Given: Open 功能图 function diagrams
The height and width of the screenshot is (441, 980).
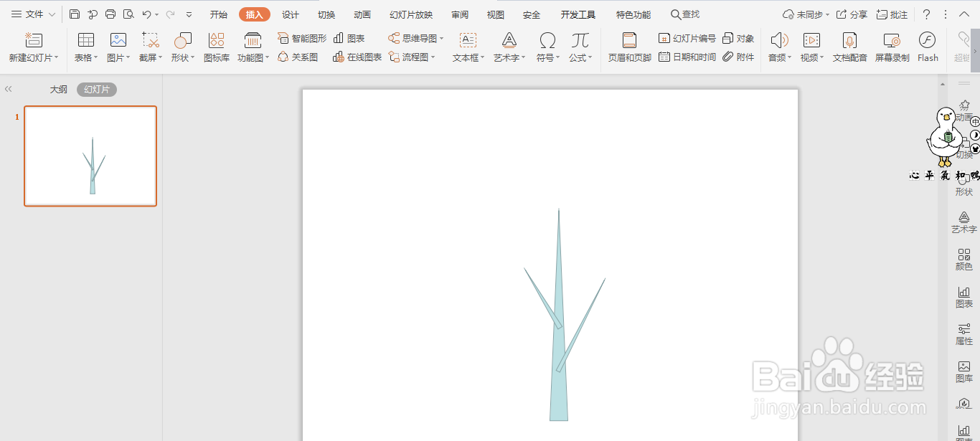Looking at the screenshot, I should point(253,40).
